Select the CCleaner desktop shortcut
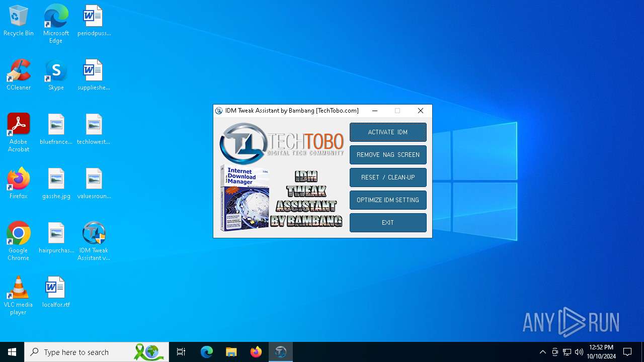The width and height of the screenshot is (644, 362). [x=19, y=75]
